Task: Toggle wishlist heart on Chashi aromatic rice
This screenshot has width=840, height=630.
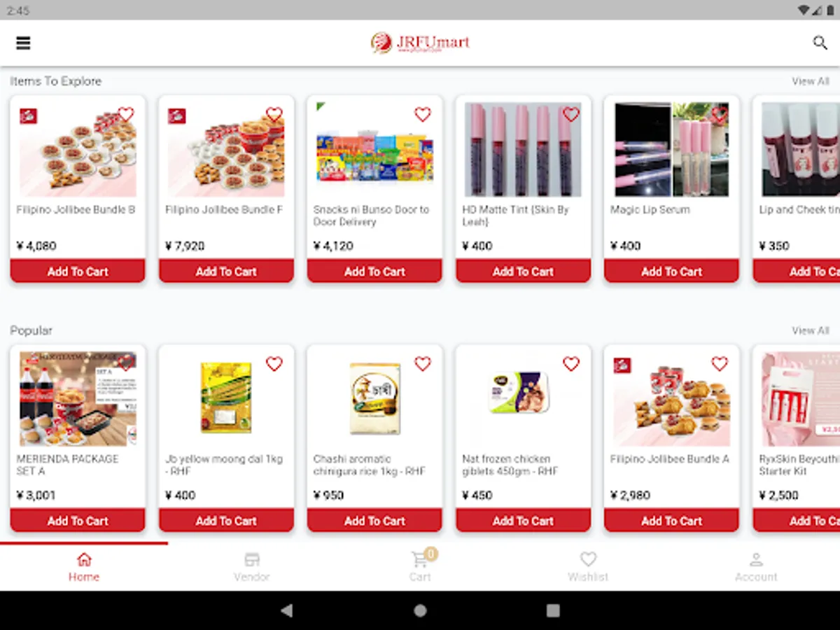Action: (423, 364)
